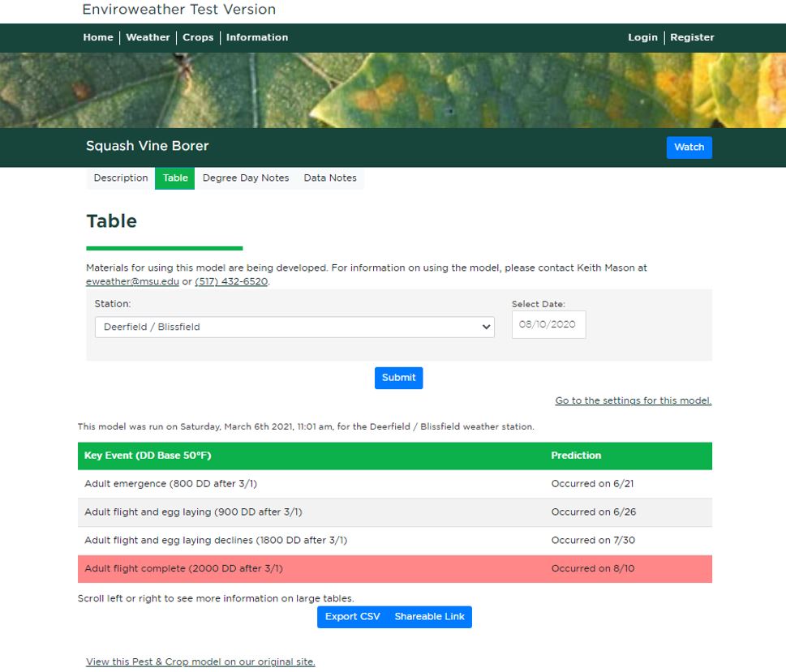The width and height of the screenshot is (786, 672).
Task: Open the Home menu item
Action: point(98,37)
